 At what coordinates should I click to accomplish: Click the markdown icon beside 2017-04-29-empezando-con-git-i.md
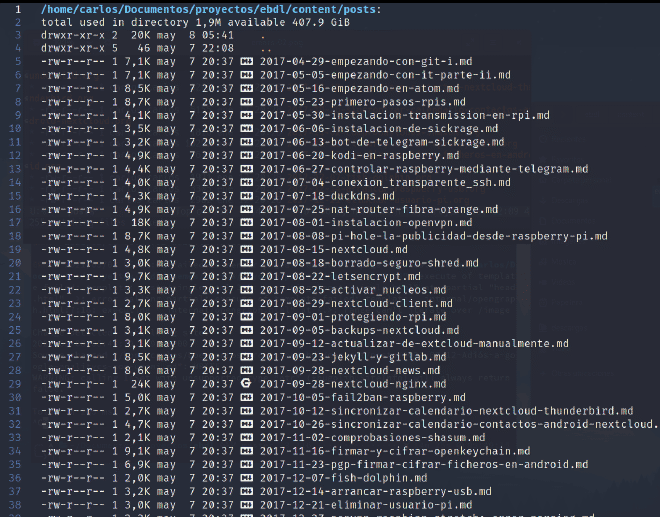tap(247, 61)
